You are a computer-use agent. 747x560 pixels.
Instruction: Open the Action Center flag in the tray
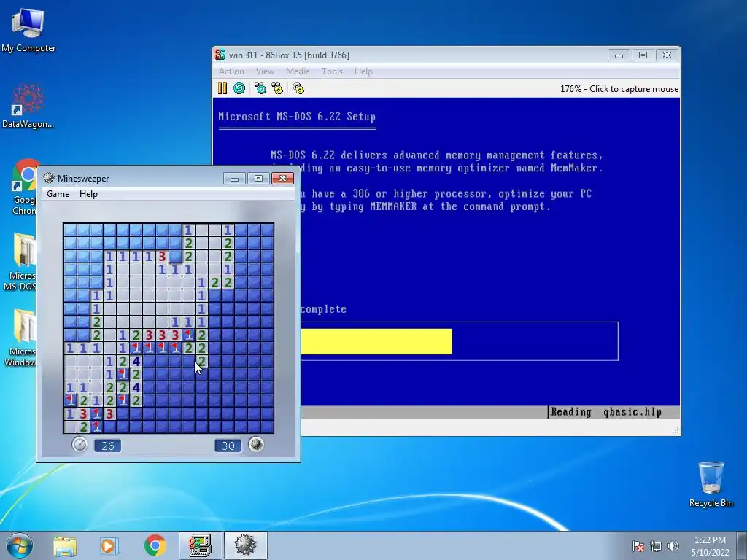pos(638,546)
